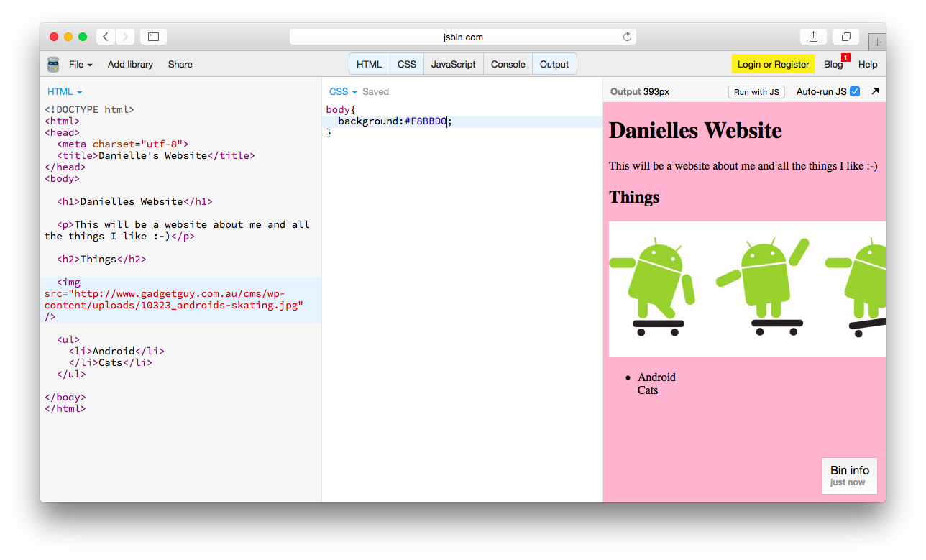Toggle the JavaScript panel tab
This screenshot has height=560, width=926.
(454, 64)
